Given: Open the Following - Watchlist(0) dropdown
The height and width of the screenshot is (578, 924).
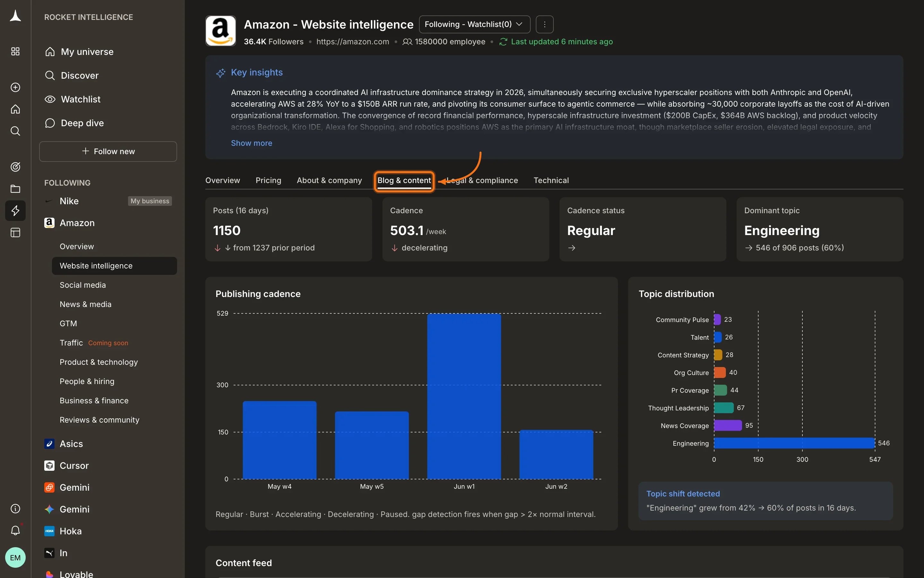Looking at the screenshot, I should (475, 24).
